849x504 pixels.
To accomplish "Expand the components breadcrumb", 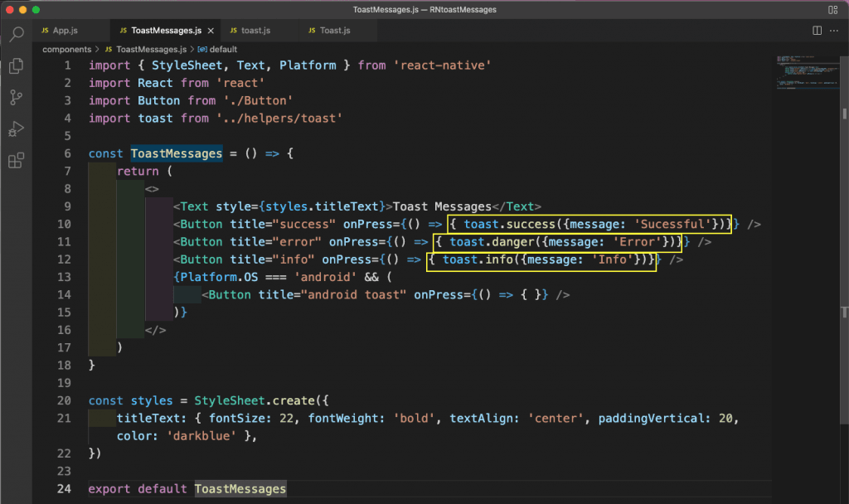I will (67, 49).
